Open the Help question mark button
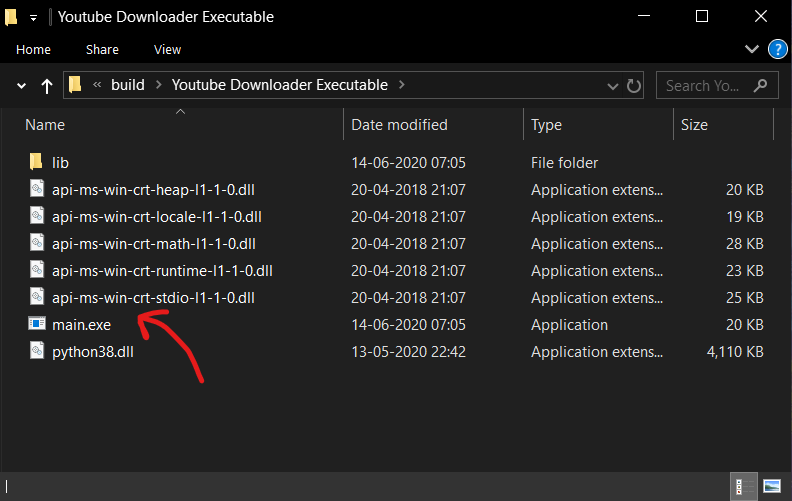Image resolution: width=792 pixels, height=501 pixels. click(778, 49)
